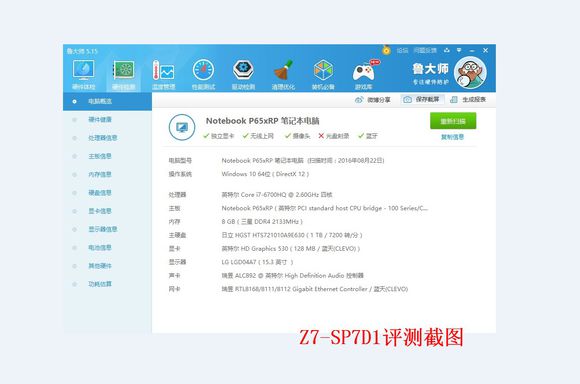The width and height of the screenshot is (580, 384).
Task: Open 显卡信息 in the sidebar
Action: tap(100, 211)
